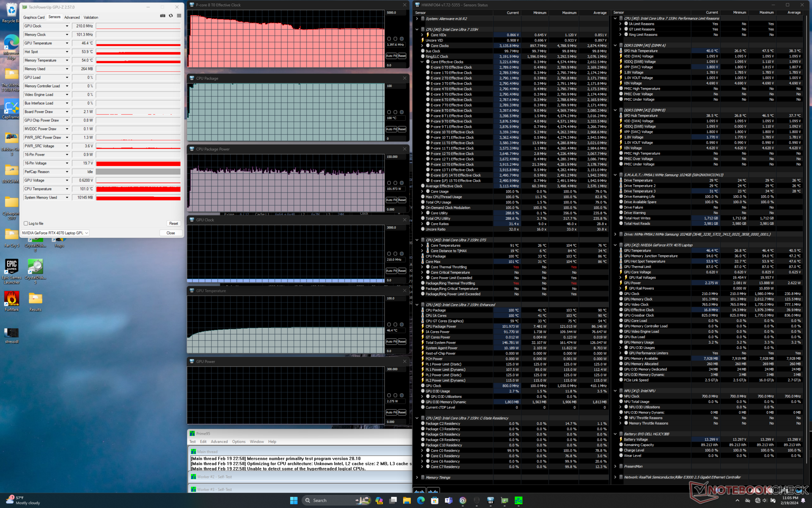Open the Results folder on the desktop

click(x=35, y=301)
